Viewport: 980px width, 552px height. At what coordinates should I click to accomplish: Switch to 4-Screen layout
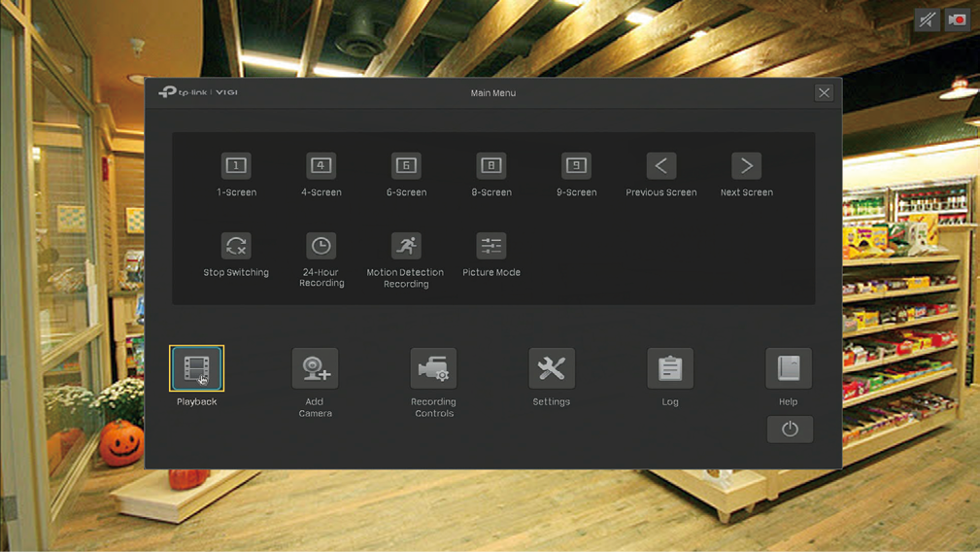pyautogui.click(x=321, y=165)
